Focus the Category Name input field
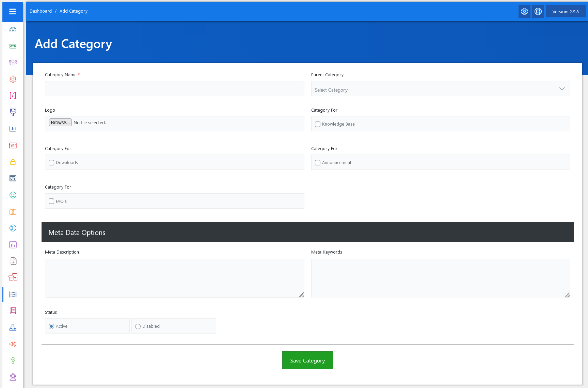This screenshot has width=588, height=388. (x=174, y=89)
